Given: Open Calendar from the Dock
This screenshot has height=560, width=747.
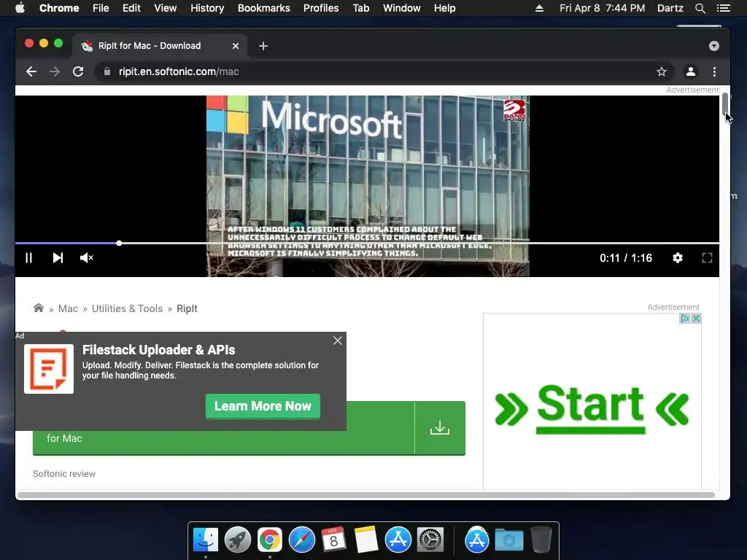Looking at the screenshot, I should coord(333,539).
